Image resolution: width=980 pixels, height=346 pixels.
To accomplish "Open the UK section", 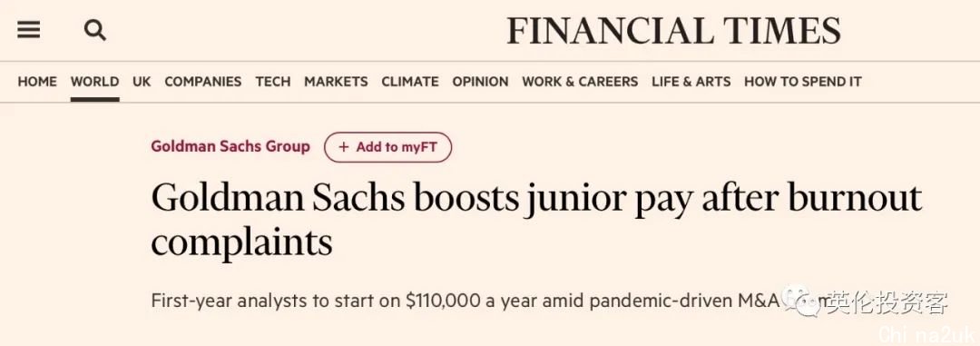I will (x=142, y=82).
